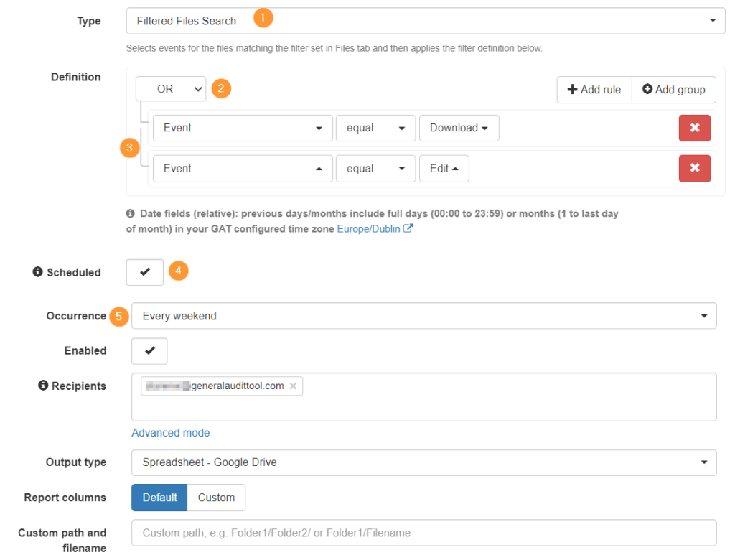Image resolution: width=735 pixels, height=560 pixels.
Task: Click the Add group button
Action: (x=673, y=89)
